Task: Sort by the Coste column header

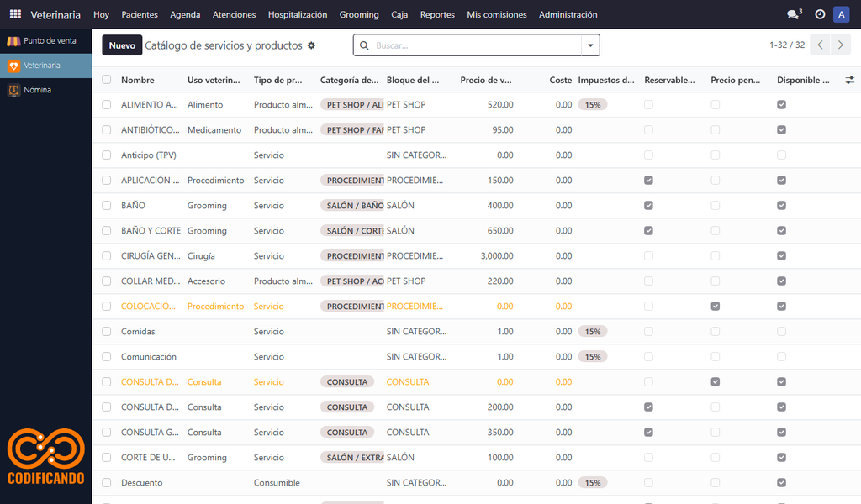Action: [561, 80]
